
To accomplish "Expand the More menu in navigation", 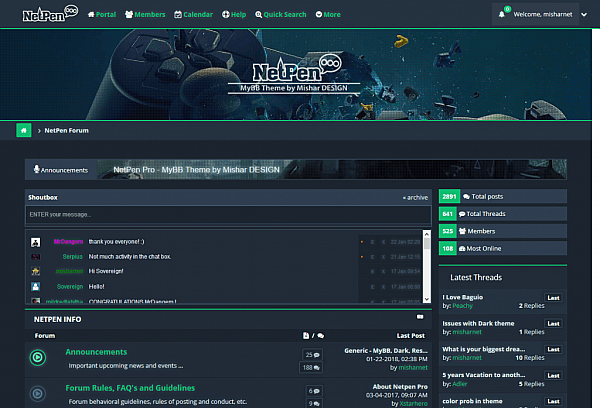I will (328, 15).
